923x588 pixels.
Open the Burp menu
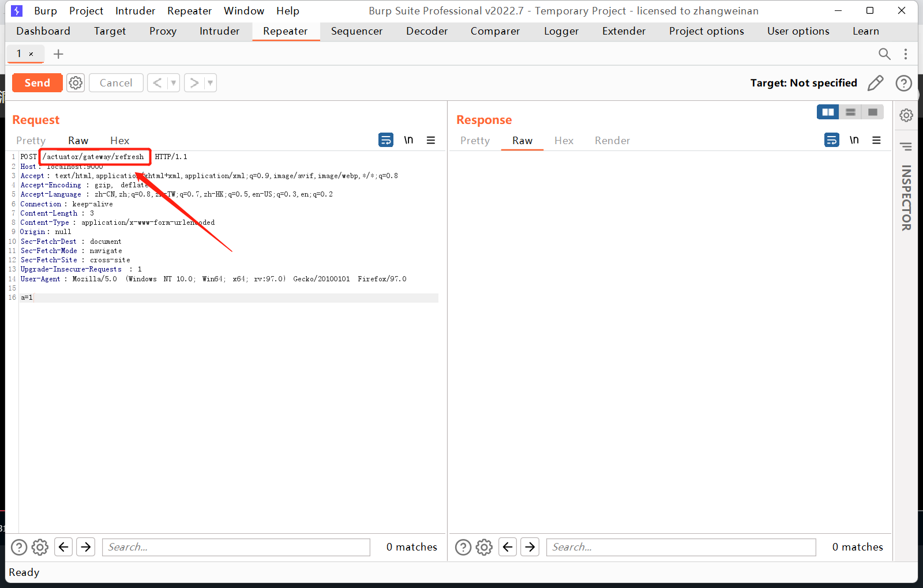(x=46, y=11)
